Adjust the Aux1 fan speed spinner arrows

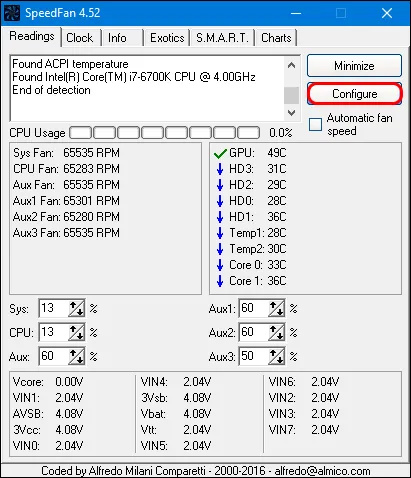click(x=276, y=309)
